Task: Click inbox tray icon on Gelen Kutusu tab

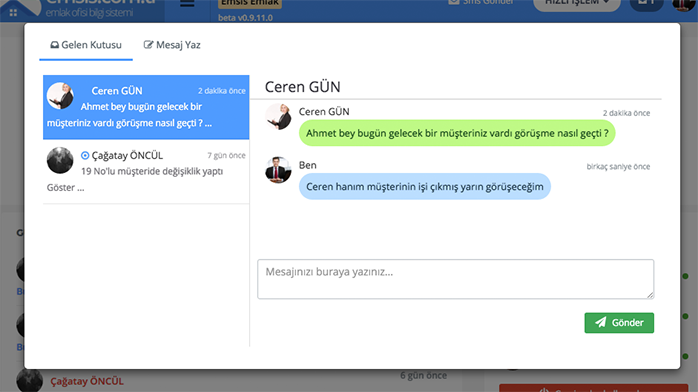Action: tap(54, 45)
